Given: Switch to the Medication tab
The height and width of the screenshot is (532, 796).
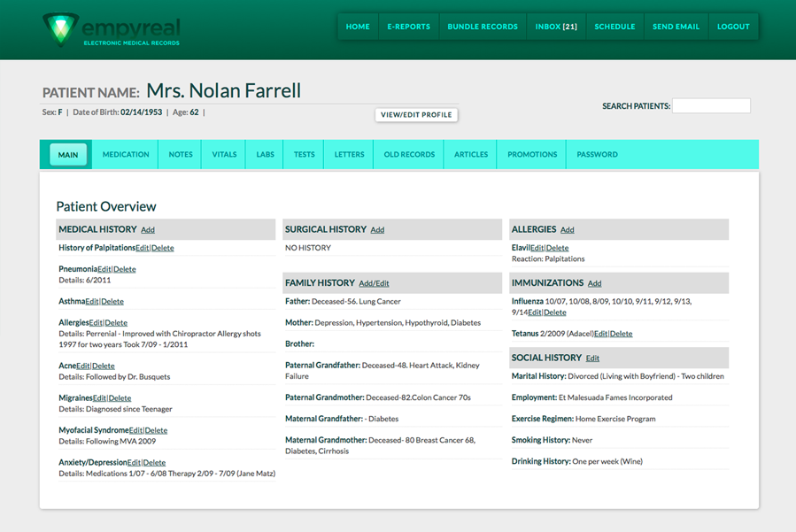Looking at the screenshot, I should 126,154.
